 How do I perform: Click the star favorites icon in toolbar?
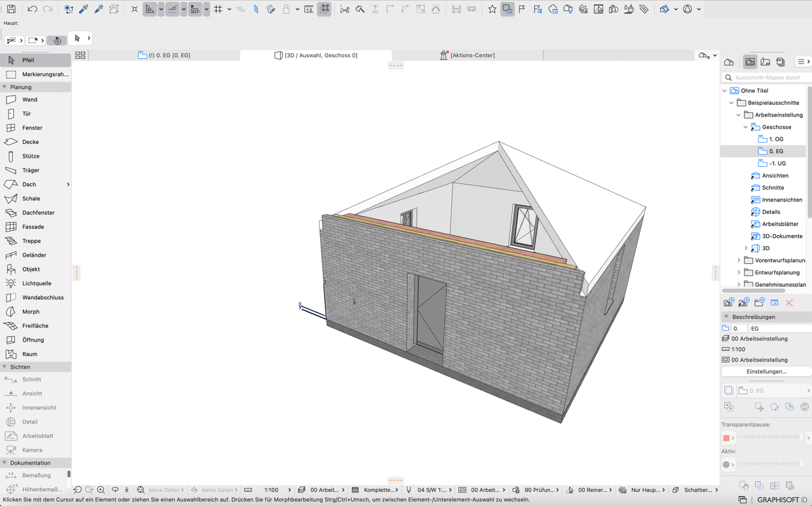[492, 9]
